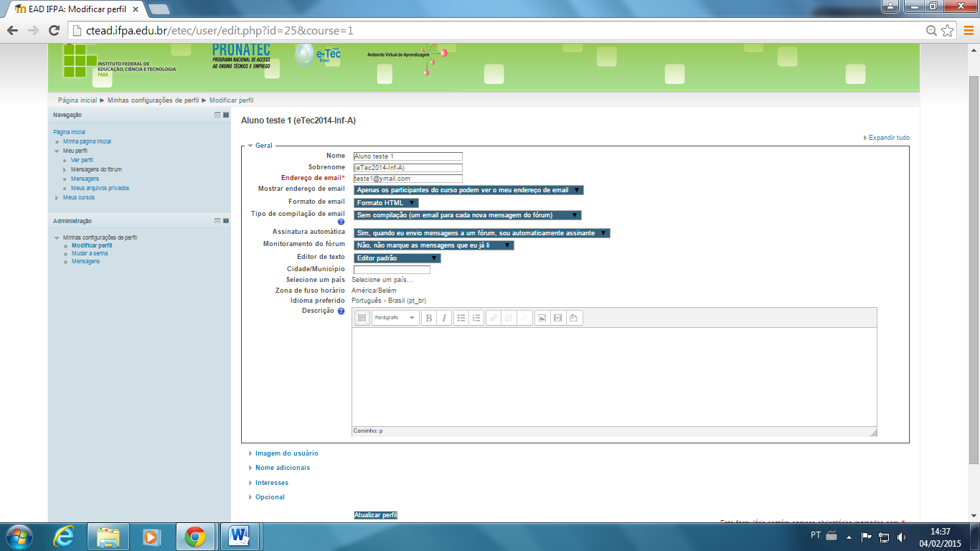Apply bold formatting in description editor
This screenshot has height=551, width=980.
(x=429, y=318)
